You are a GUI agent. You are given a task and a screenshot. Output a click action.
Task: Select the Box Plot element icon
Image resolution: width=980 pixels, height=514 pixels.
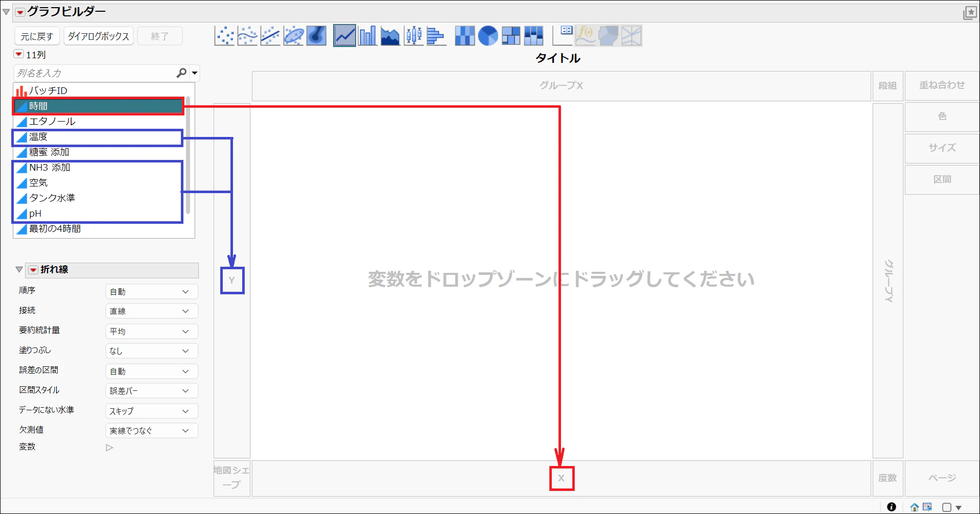click(413, 36)
